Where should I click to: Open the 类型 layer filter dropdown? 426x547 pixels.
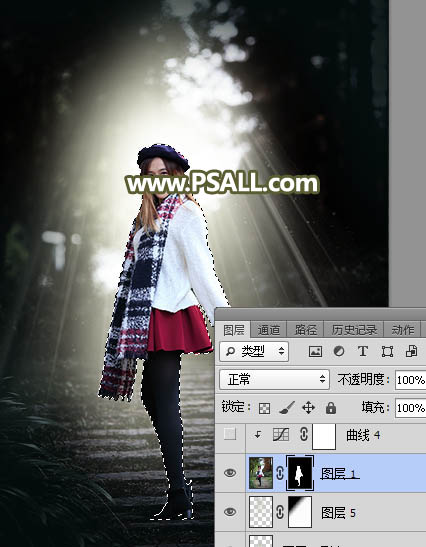click(x=254, y=352)
